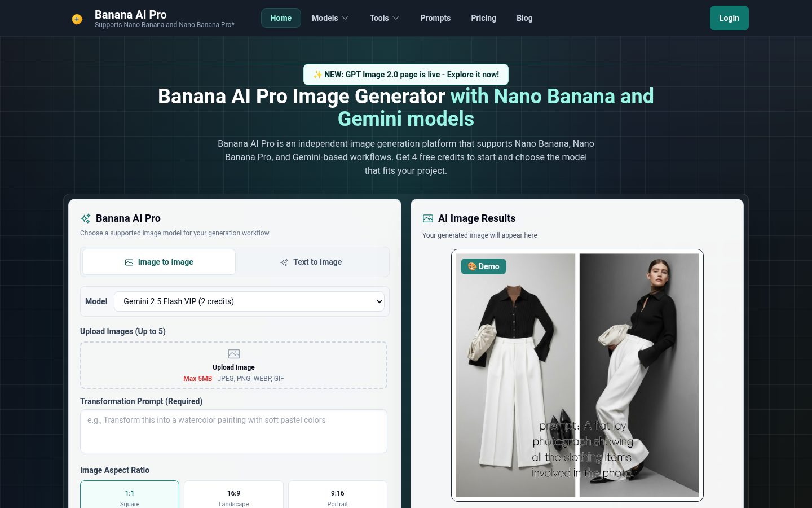Click the 'Upload Images (Up to 5)' label
Image resolution: width=812 pixels, height=508 pixels.
click(x=123, y=331)
